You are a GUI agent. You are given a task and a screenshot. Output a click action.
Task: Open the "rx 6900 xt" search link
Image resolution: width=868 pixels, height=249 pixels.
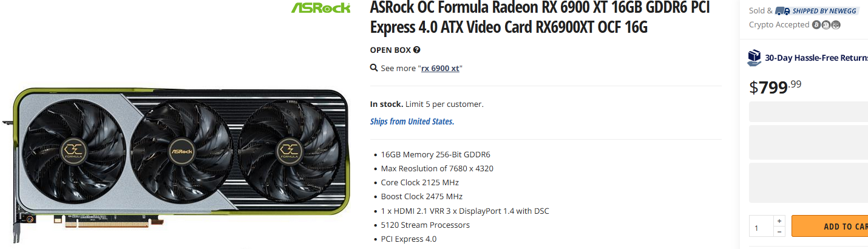point(440,68)
